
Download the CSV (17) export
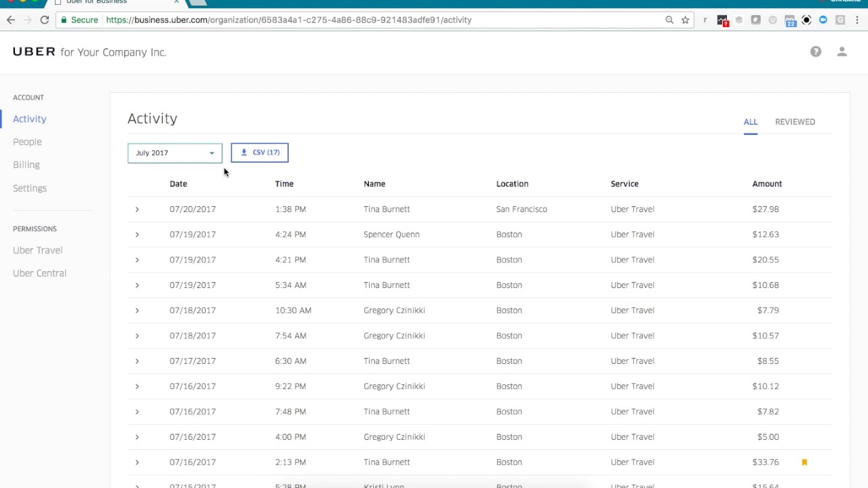coord(260,152)
